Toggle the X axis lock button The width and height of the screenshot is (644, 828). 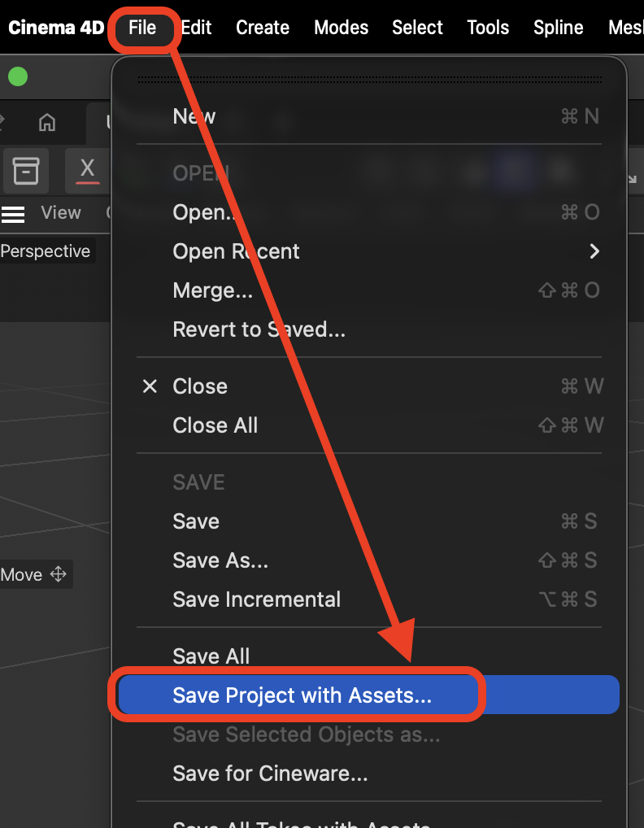tap(87, 171)
